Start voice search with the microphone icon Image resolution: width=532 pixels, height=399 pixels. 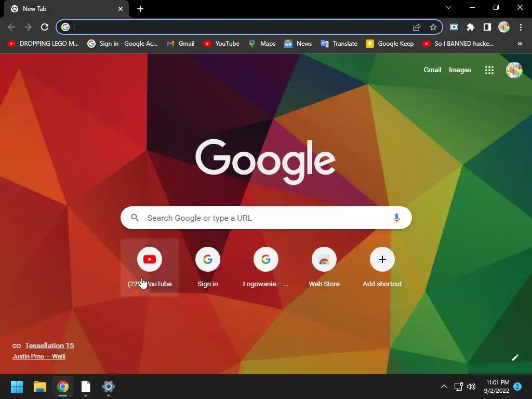[x=396, y=218]
